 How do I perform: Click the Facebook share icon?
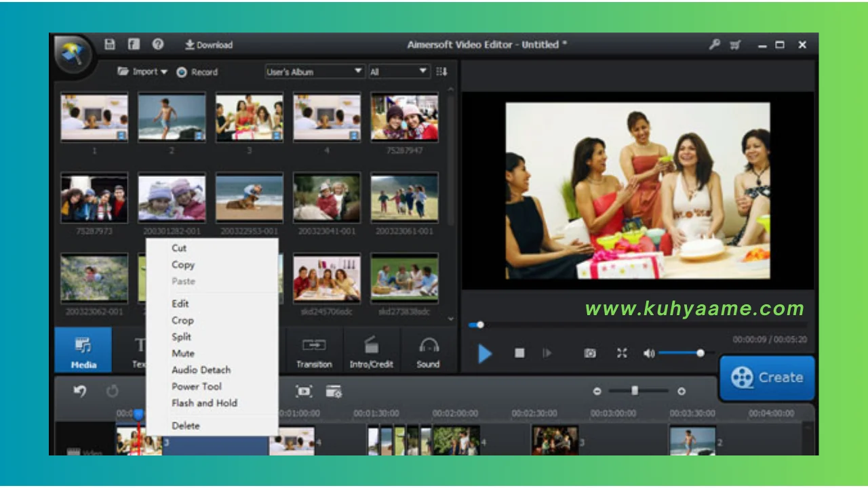click(x=134, y=45)
